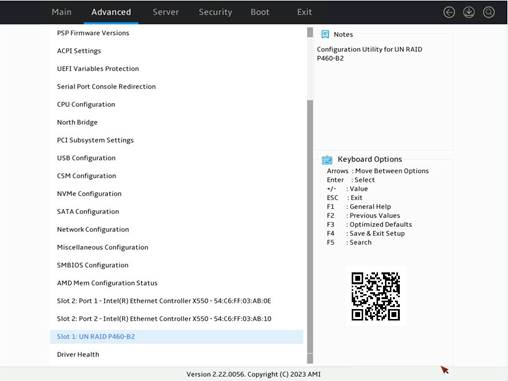Click the search magnifier icon in header
This screenshot has width=508, height=381.
(x=489, y=12)
